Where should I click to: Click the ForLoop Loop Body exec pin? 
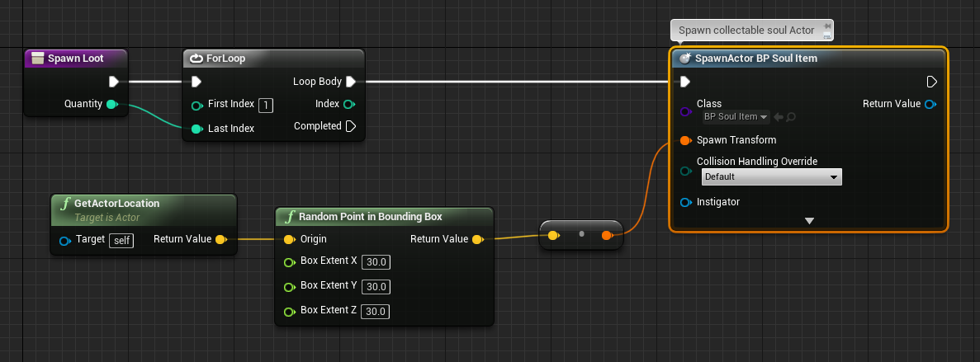pyautogui.click(x=351, y=82)
